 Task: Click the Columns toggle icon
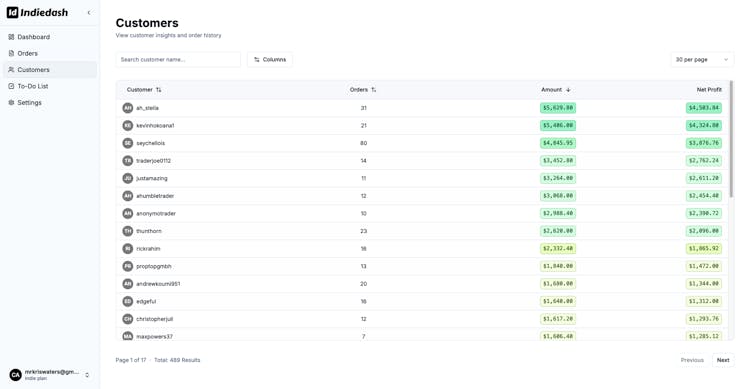coord(257,59)
